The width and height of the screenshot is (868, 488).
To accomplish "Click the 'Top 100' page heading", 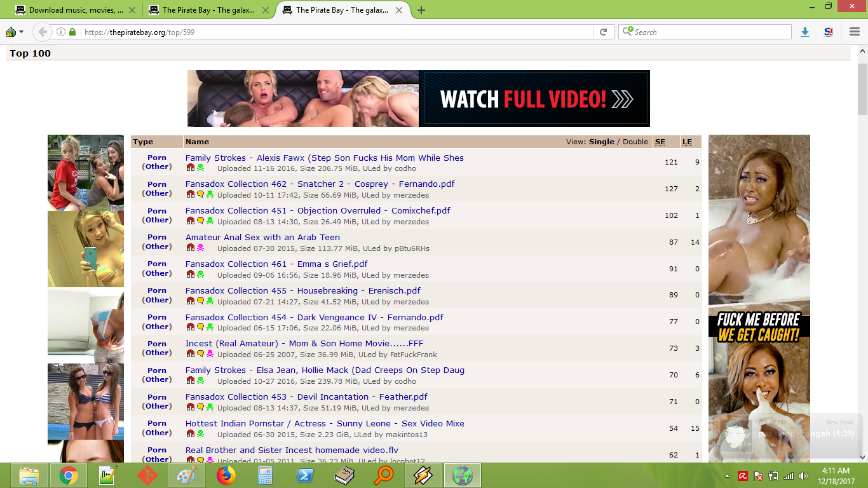I will 31,53.
